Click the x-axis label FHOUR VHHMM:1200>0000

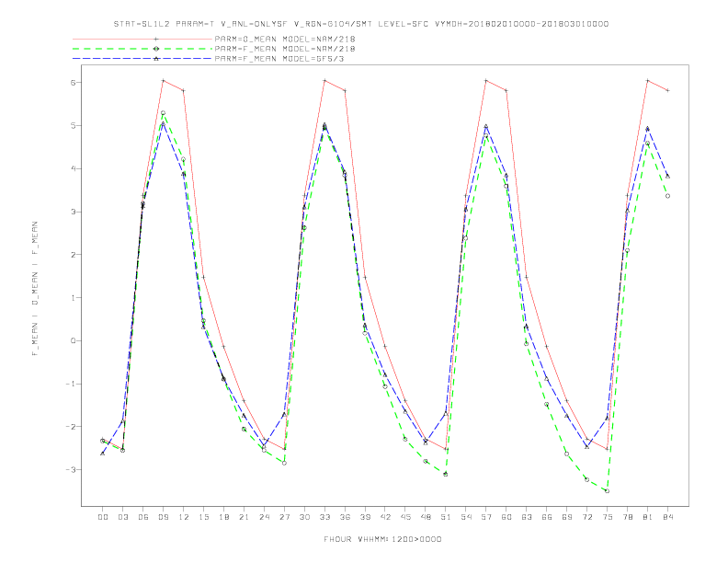tap(382, 539)
